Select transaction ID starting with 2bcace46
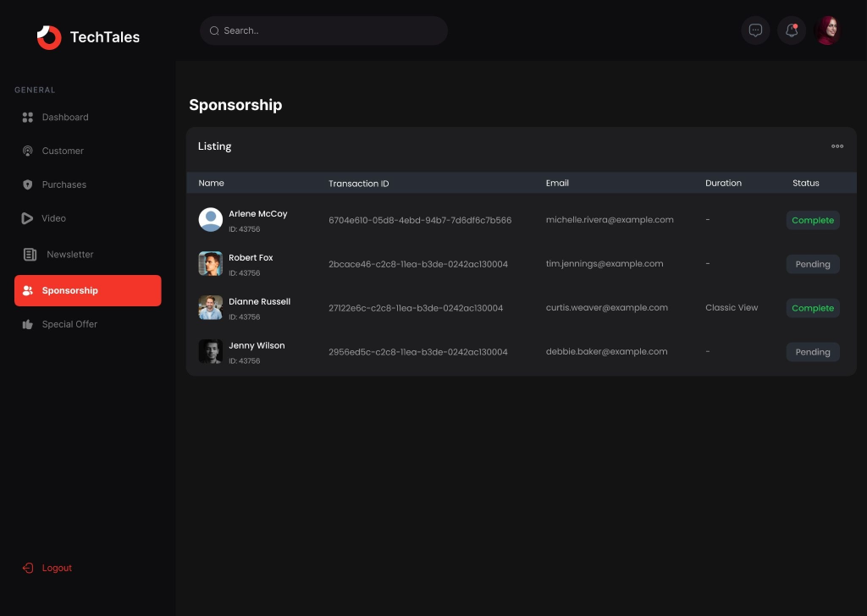This screenshot has height=616, width=867. [418, 264]
